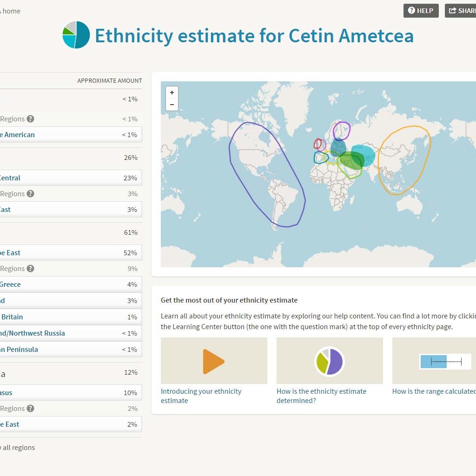
Task: Click the pie chart icon beside the page title
Action: (76, 35)
